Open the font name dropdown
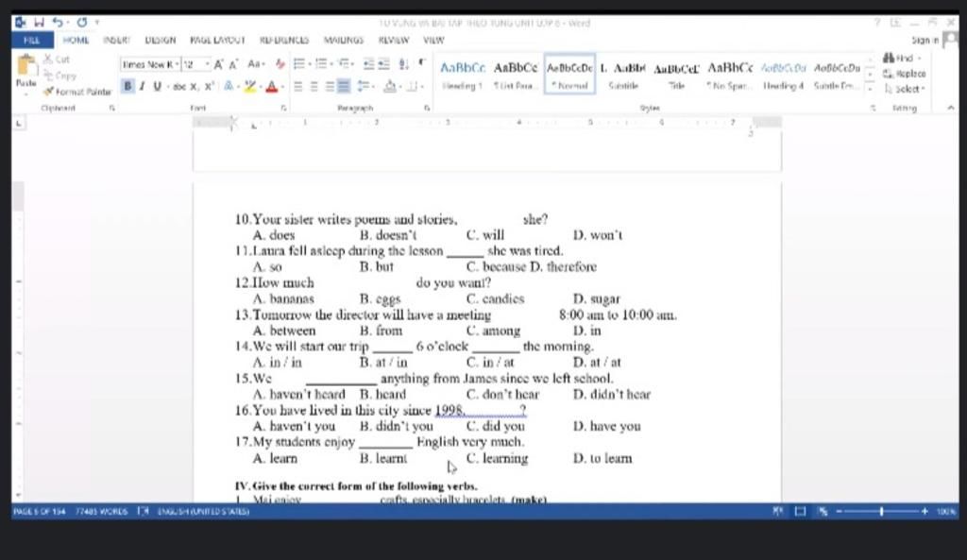Screen dimensions: 967x560 (177, 64)
